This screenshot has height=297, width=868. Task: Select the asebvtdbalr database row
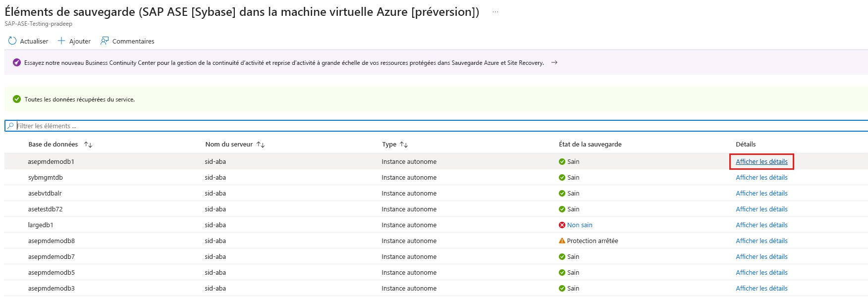tap(45, 194)
